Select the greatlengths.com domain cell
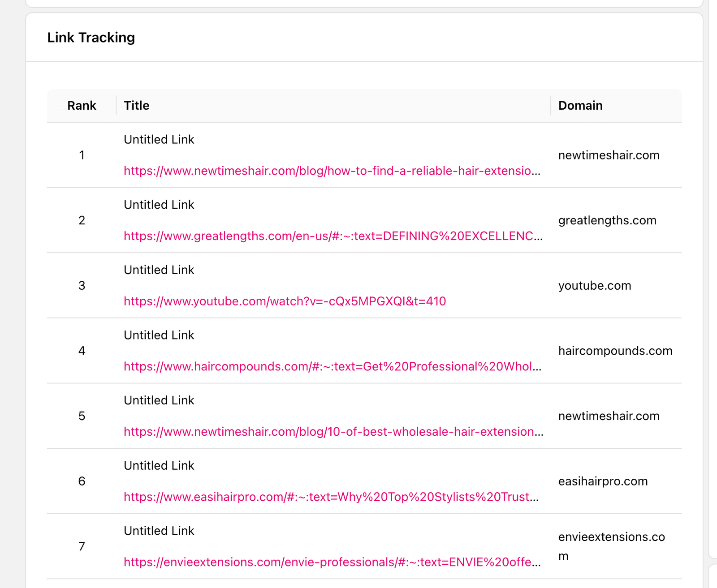The width and height of the screenshot is (717, 588). (x=607, y=220)
